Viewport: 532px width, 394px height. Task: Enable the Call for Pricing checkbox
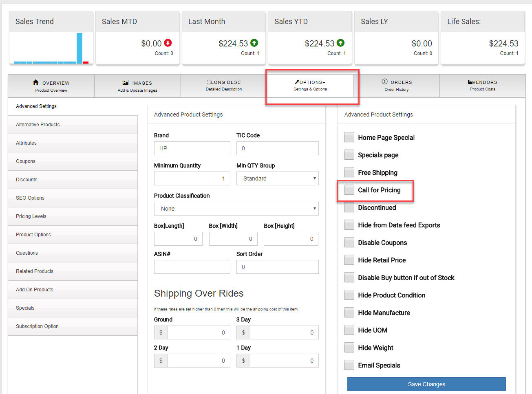click(x=349, y=190)
